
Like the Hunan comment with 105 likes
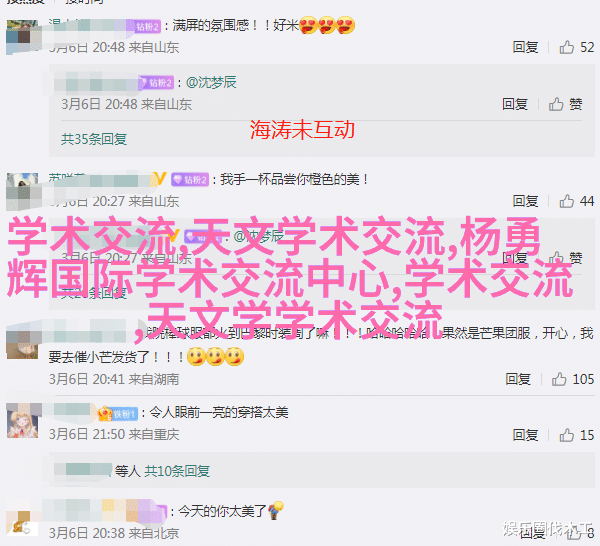(559, 379)
